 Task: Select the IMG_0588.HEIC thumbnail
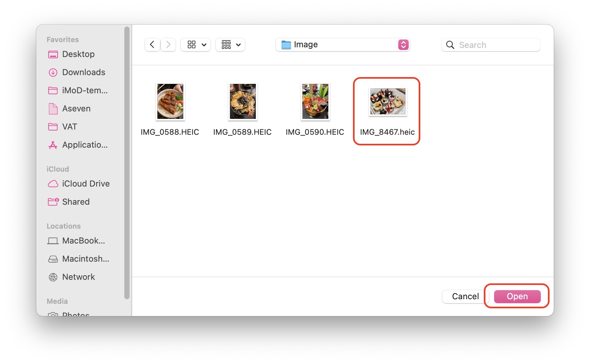(x=170, y=102)
